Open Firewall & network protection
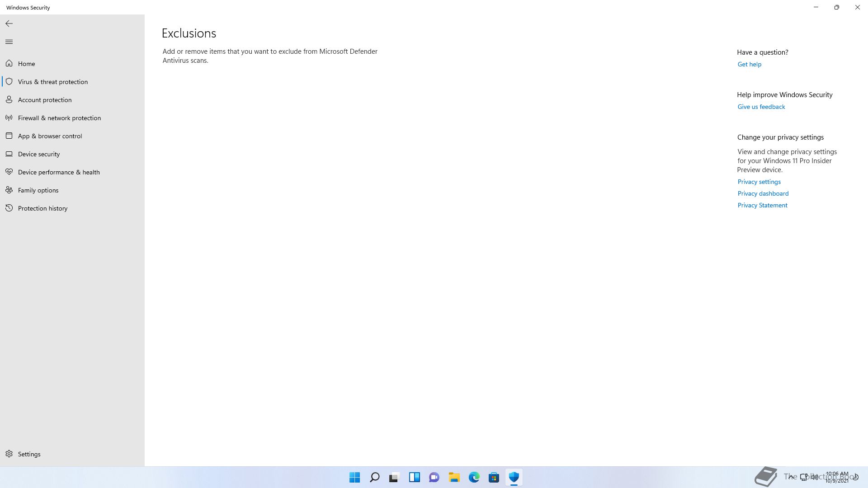 pyautogui.click(x=72, y=118)
